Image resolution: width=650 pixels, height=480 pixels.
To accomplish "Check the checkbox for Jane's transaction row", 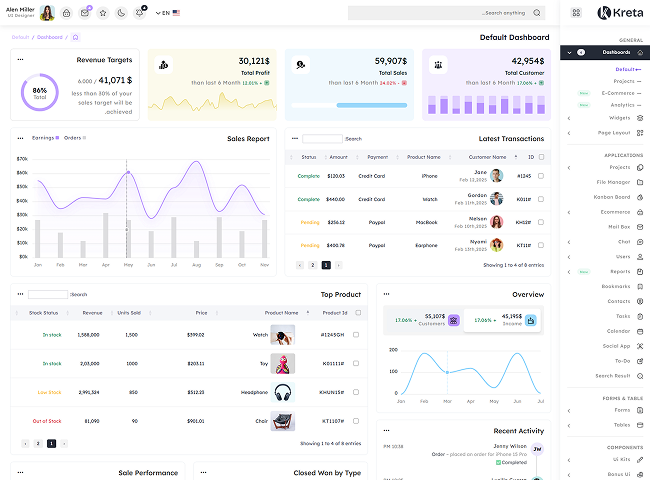I will point(541,175).
